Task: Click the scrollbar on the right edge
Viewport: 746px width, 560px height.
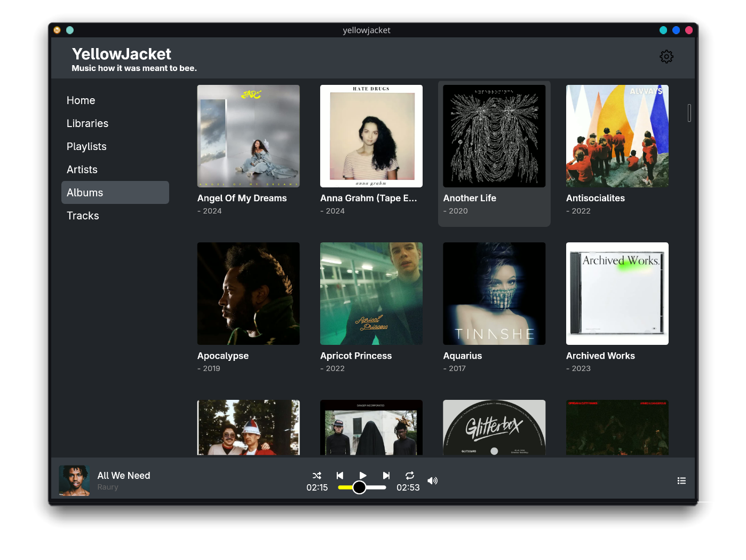Action: click(x=689, y=113)
